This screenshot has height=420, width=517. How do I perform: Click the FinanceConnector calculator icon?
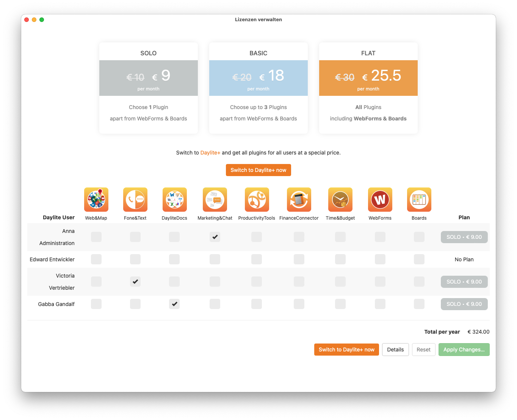[299, 200]
